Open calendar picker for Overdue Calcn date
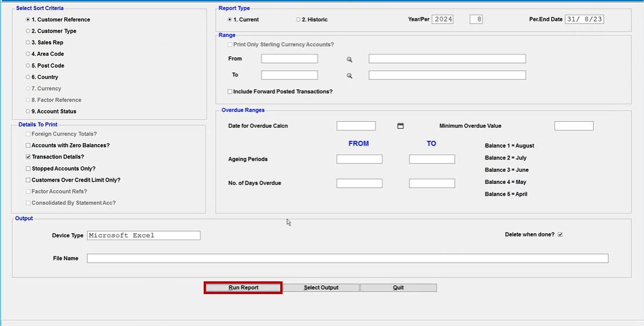This screenshot has height=326, width=644. click(x=400, y=126)
